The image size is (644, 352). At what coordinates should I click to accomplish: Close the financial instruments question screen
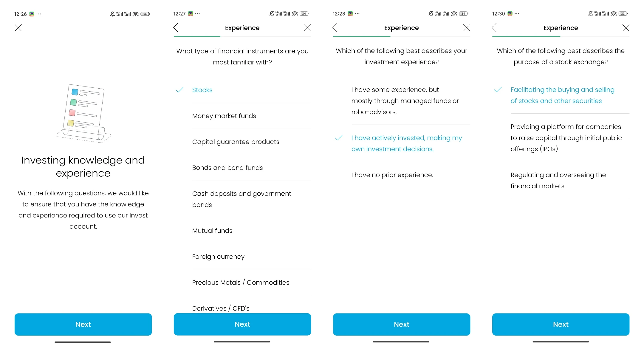point(307,28)
